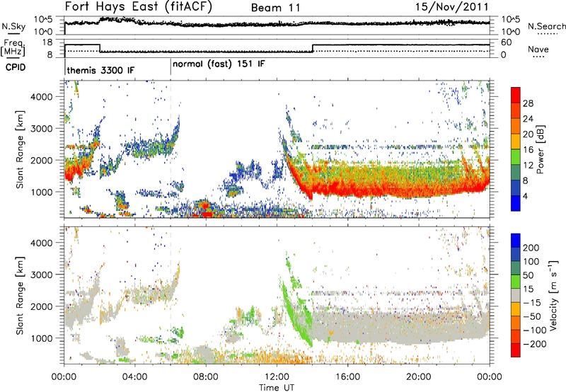Click the date '15/Nov/2011'
This screenshot has width=566, height=392.
452,7
